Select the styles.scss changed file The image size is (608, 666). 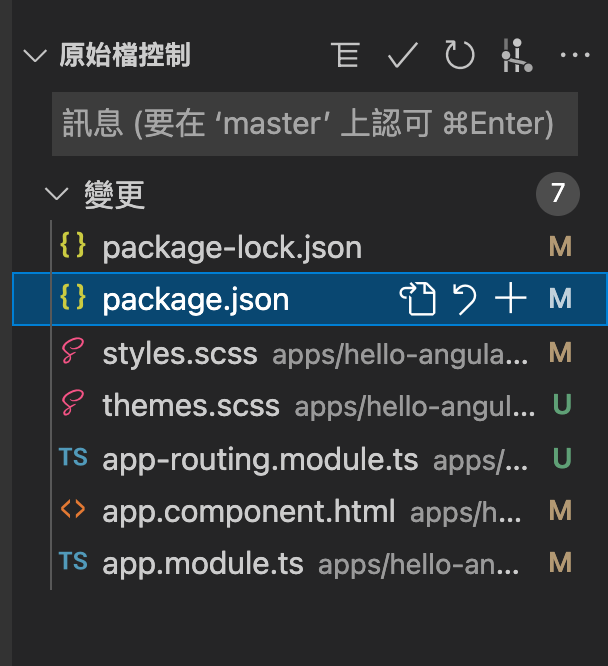click(x=180, y=353)
